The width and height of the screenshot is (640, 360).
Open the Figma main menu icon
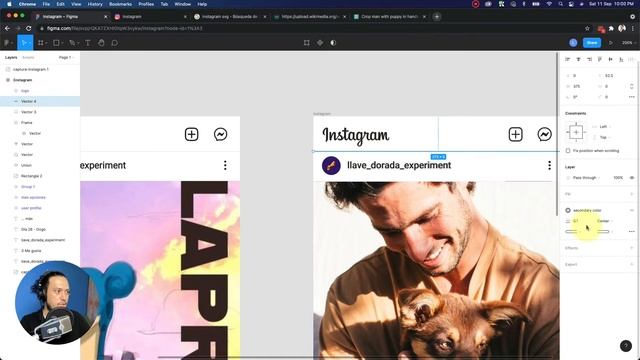(x=7, y=42)
